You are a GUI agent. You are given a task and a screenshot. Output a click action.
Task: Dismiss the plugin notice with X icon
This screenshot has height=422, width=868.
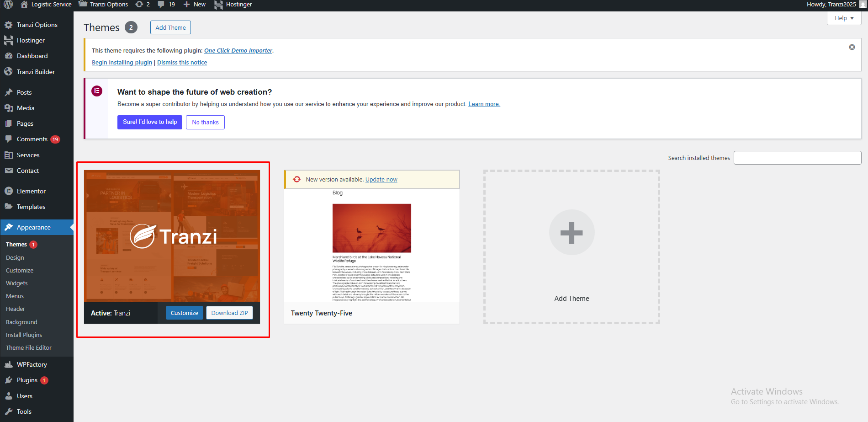click(x=852, y=47)
